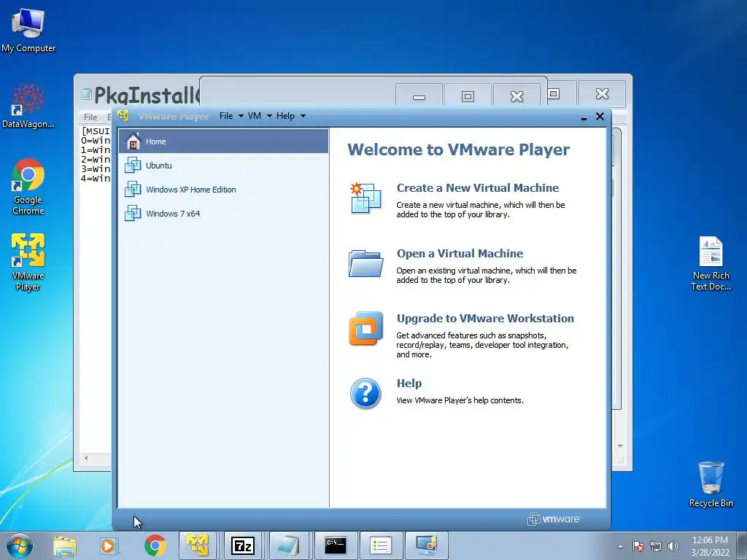Click the Action Center flag tray icon
Viewport: 747px width, 560px height.
point(638,546)
